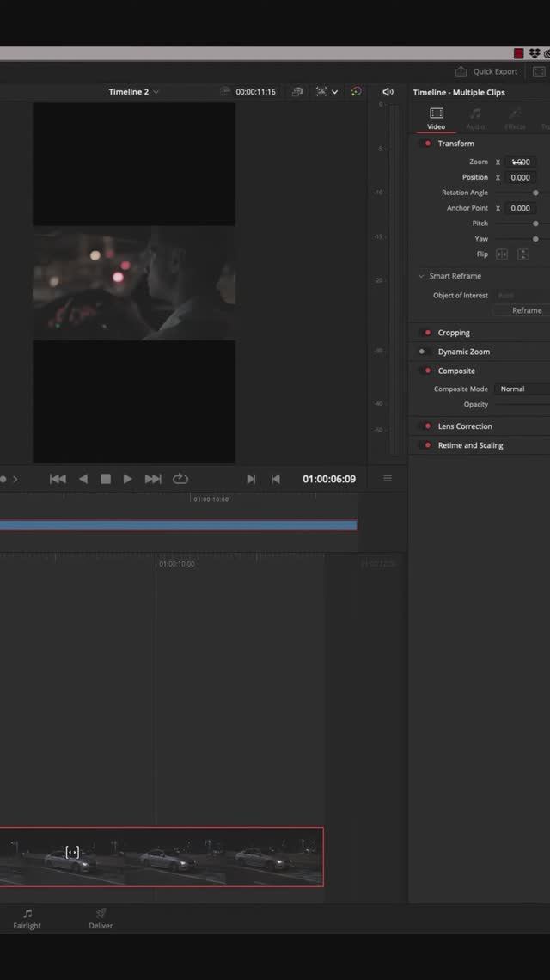Image resolution: width=550 pixels, height=980 pixels.
Task: Select the car clip thumbnail in timeline
Action: point(162,856)
